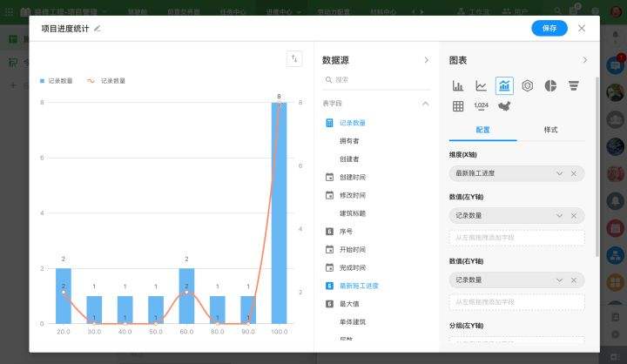The width and height of the screenshot is (627, 364).
Task: Collapse the 数据源 panel with its arrow
Action: (x=426, y=60)
